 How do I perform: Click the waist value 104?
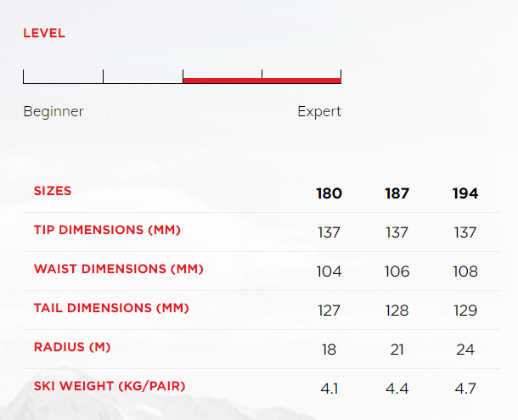point(329,272)
